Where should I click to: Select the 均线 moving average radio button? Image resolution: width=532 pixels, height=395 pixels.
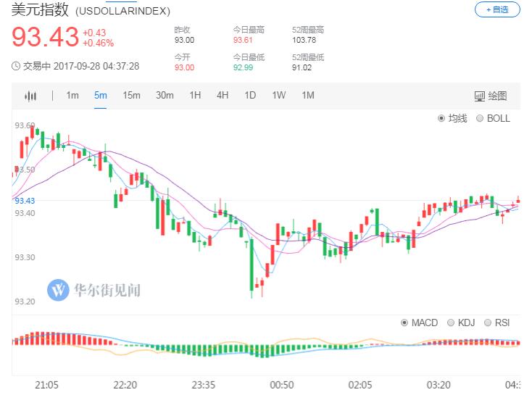pos(441,118)
